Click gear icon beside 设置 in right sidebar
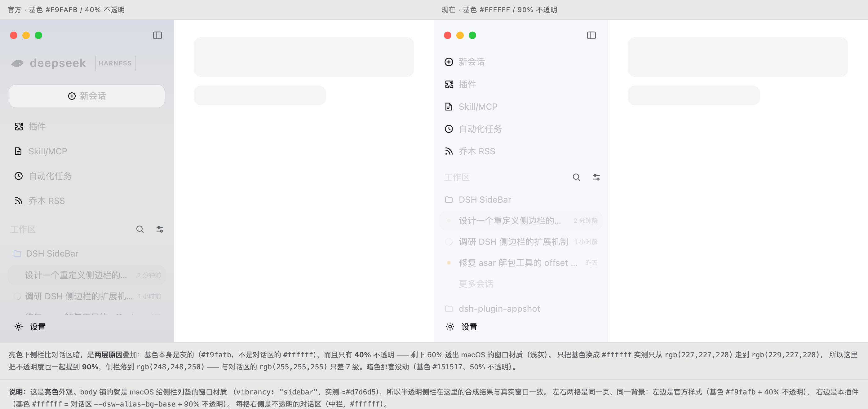868x409 pixels. [x=450, y=327]
